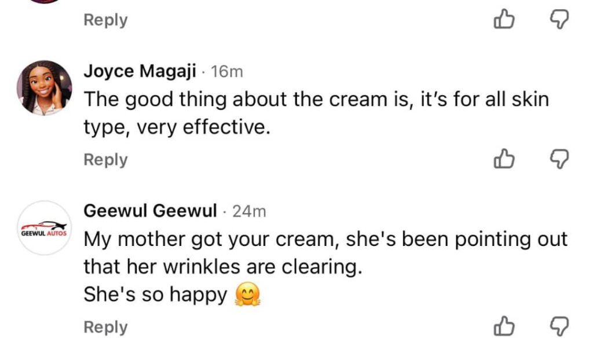The width and height of the screenshot is (593, 364).
Task: Visit Geewul Geewul's profile via the name
Action: (x=151, y=211)
